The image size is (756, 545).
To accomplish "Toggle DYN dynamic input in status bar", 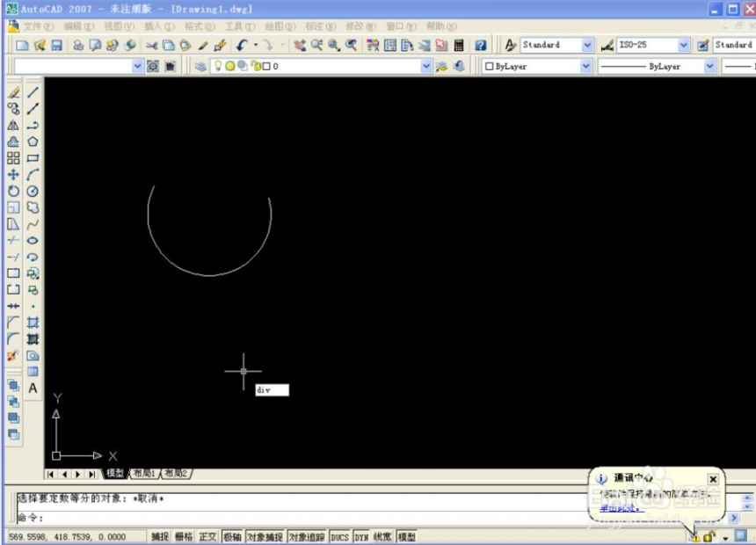I will click(361, 537).
